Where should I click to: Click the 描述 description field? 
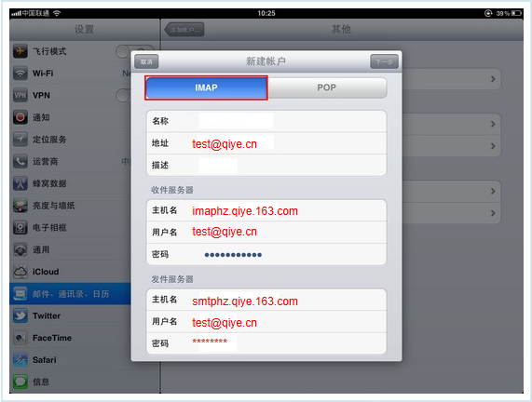coord(266,166)
